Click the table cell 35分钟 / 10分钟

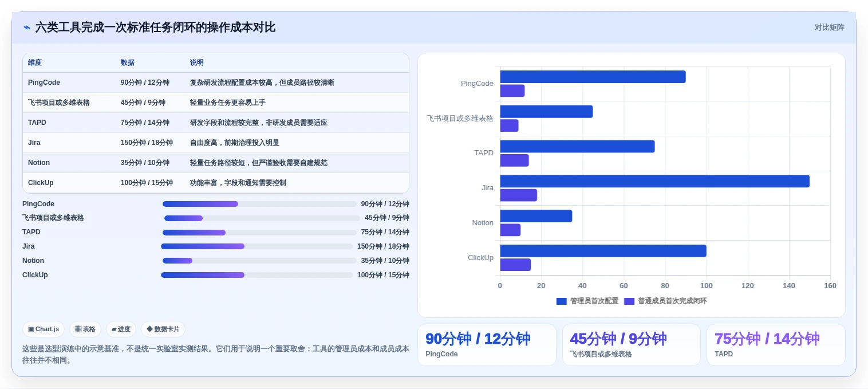[x=145, y=163]
